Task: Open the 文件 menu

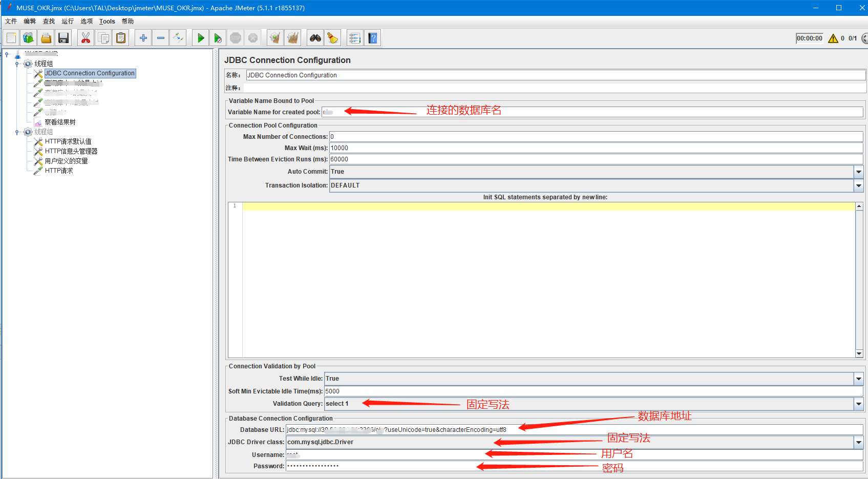Action: (11, 22)
